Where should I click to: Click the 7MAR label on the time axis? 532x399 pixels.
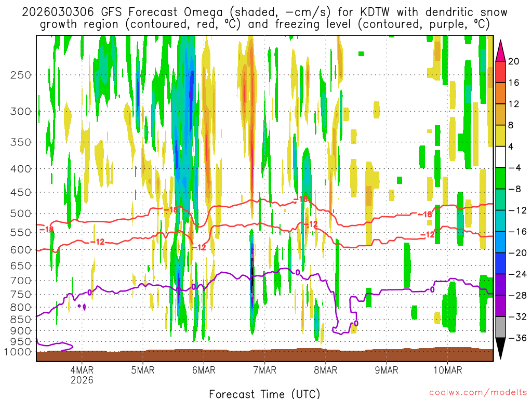[264, 370]
